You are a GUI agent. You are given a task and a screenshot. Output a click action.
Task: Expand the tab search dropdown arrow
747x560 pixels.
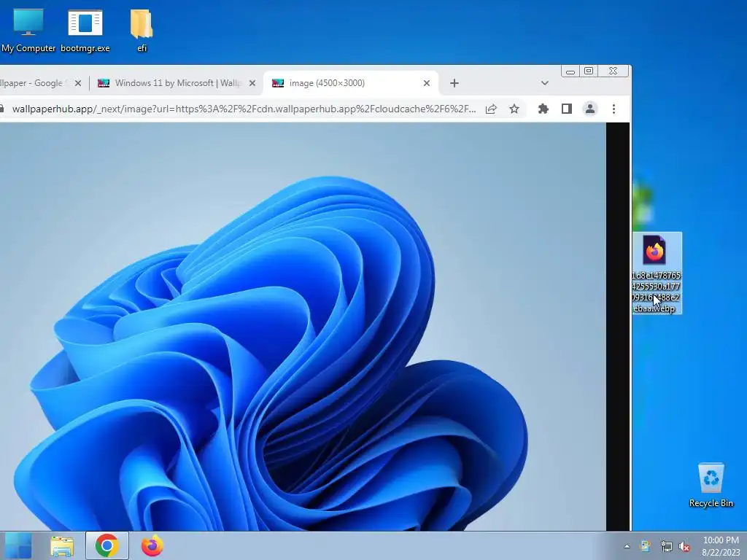tap(544, 83)
